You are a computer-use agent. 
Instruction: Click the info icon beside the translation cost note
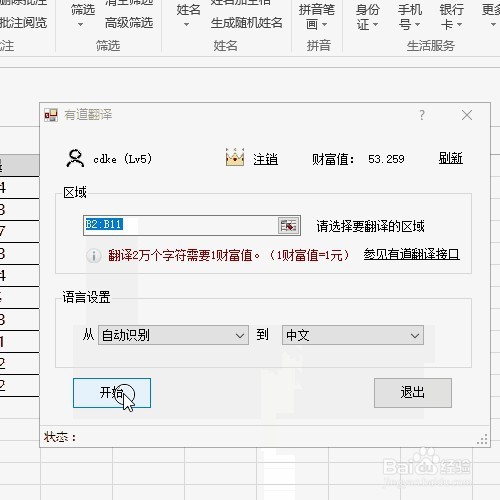[x=94, y=256]
